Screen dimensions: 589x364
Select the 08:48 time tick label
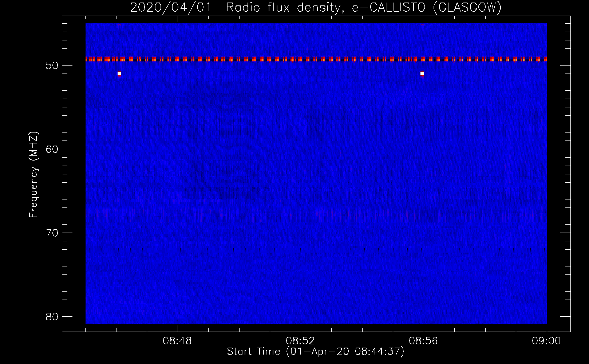(x=177, y=341)
